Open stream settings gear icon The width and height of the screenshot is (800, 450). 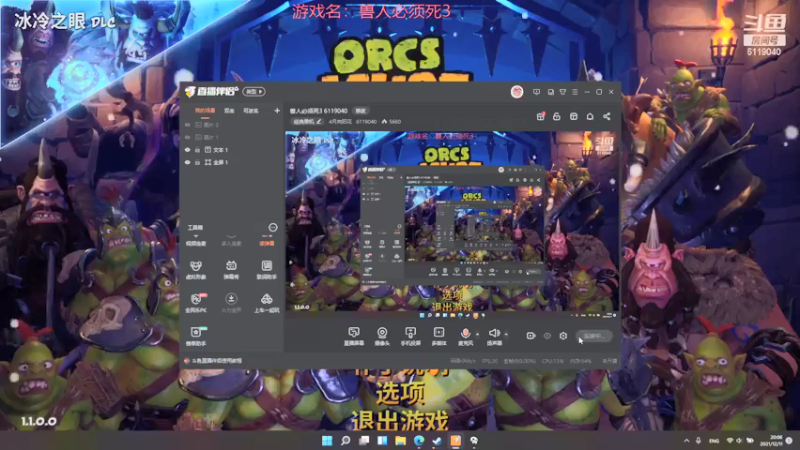point(563,336)
